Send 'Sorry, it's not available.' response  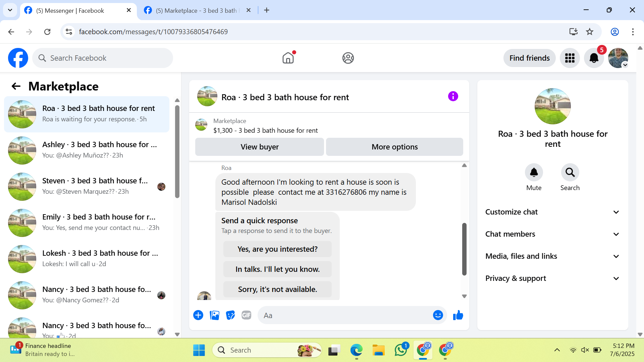tap(277, 289)
